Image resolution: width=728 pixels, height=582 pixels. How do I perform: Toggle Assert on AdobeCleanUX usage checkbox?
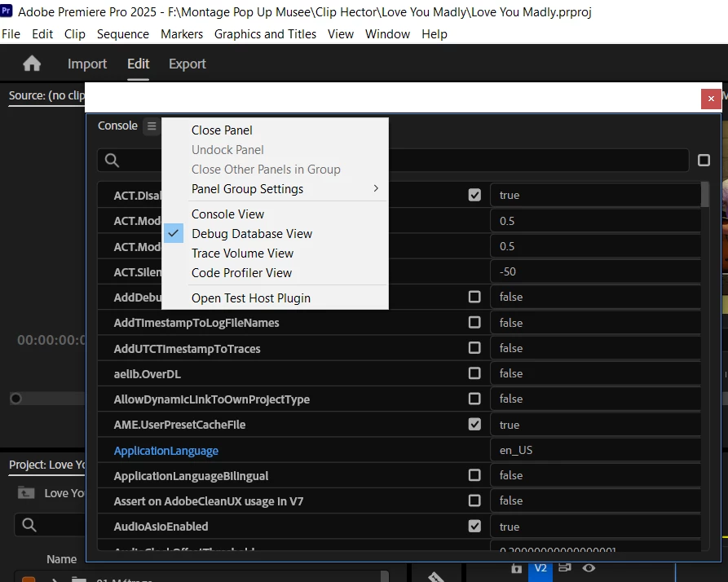(x=474, y=500)
